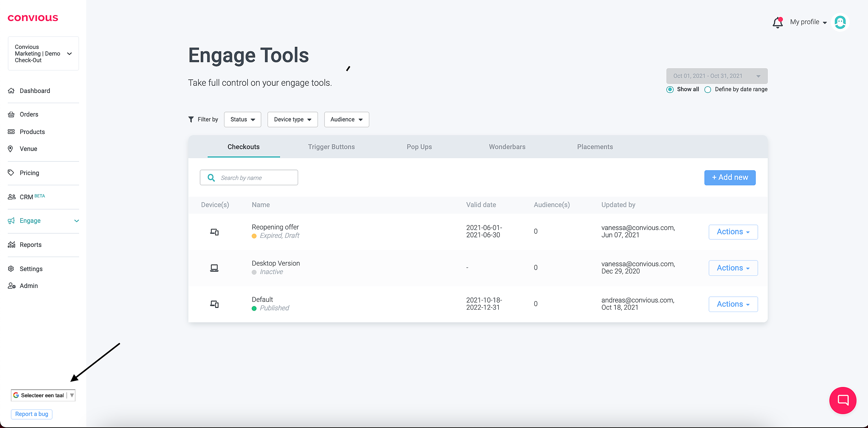Click the Orders basket icon
Image resolution: width=868 pixels, height=428 pixels.
coord(11,114)
